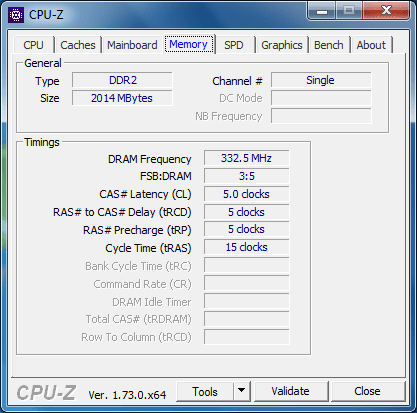Click the empty Command Rate field

pos(247,283)
